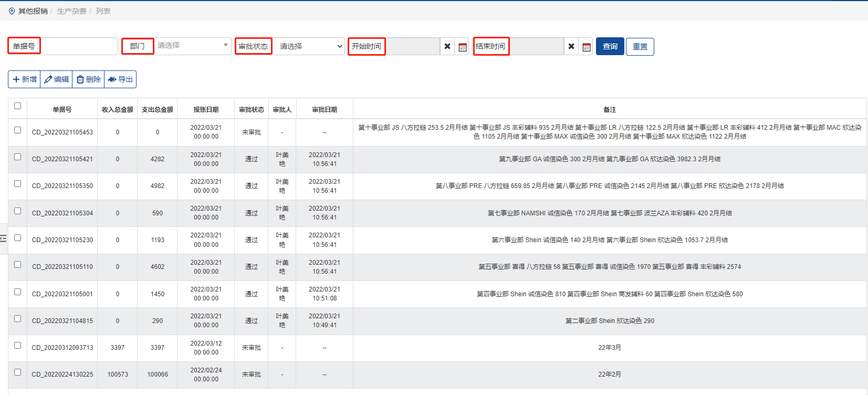Click into the 单据号 input field

tap(79, 46)
